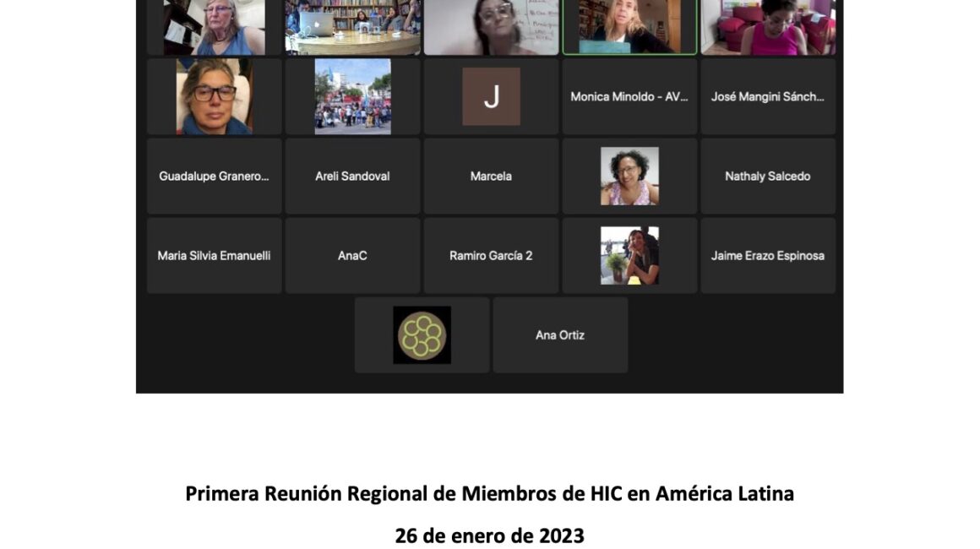Click the library table group video tile
This screenshot has height=549, width=980.
(x=352, y=27)
